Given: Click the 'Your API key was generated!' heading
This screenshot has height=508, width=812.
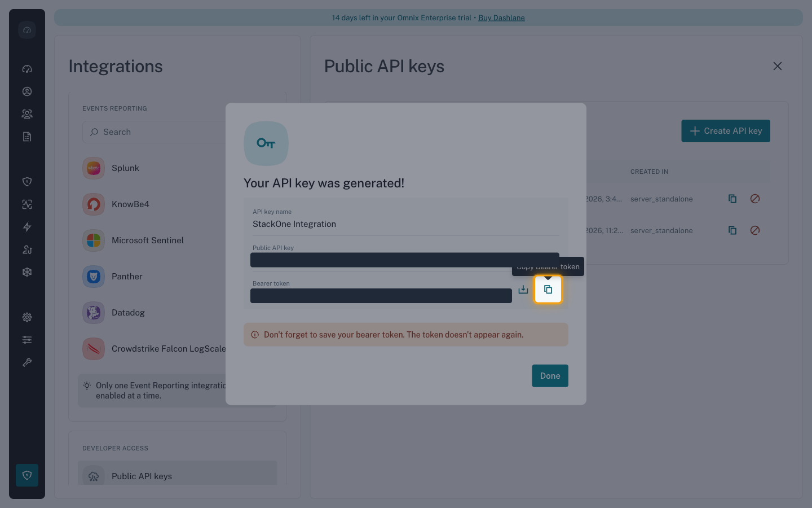Looking at the screenshot, I should 324,183.
